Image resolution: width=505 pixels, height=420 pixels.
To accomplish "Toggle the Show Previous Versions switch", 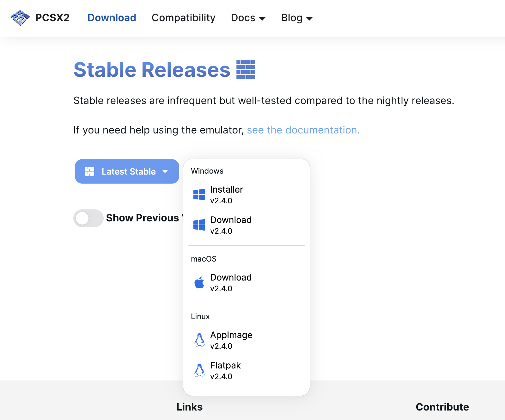I will (88, 218).
